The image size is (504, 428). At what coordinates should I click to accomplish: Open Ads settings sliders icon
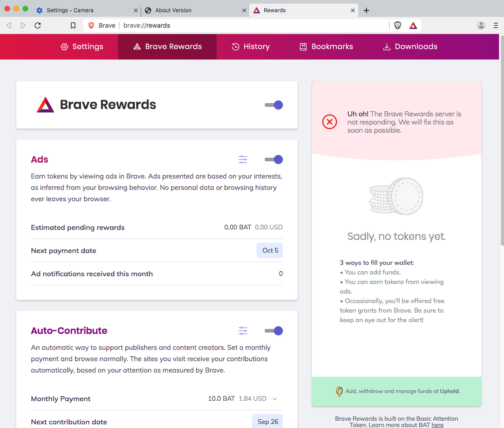[243, 159]
